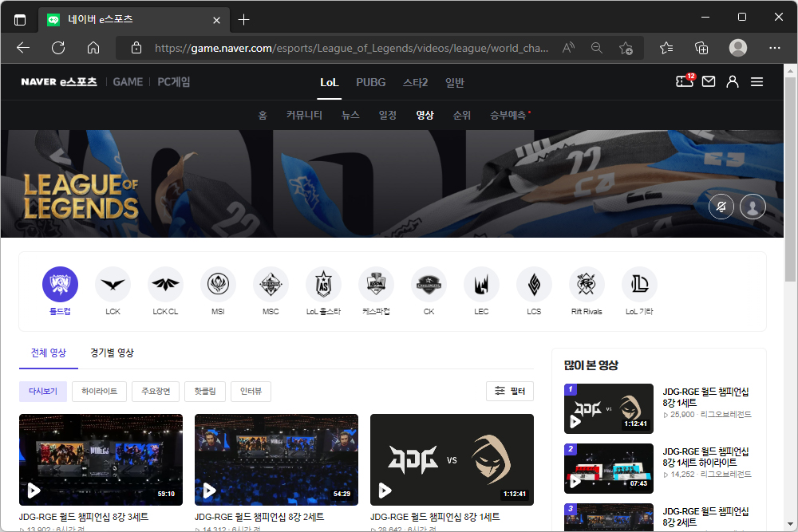Image resolution: width=798 pixels, height=532 pixels.
Task: Filter videos by 하이라이트
Action: click(x=99, y=391)
